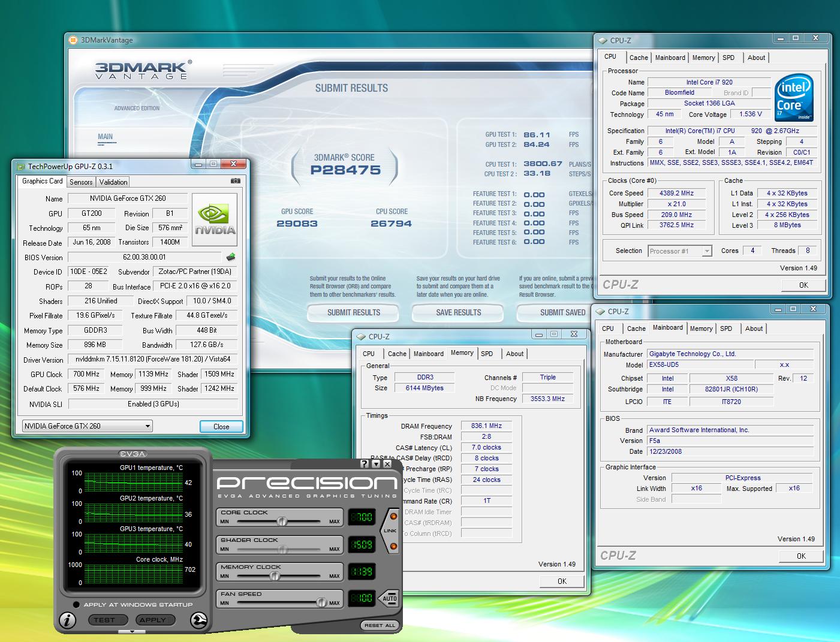The image size is (840, 642).
Task: Click the down-arrow minimize icon in Precision
Action: [x=376, y=464]
